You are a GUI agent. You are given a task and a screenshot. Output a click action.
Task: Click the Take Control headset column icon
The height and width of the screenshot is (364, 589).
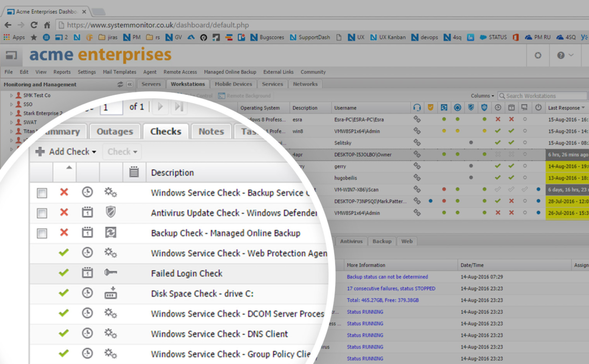[x=417, y=107]
